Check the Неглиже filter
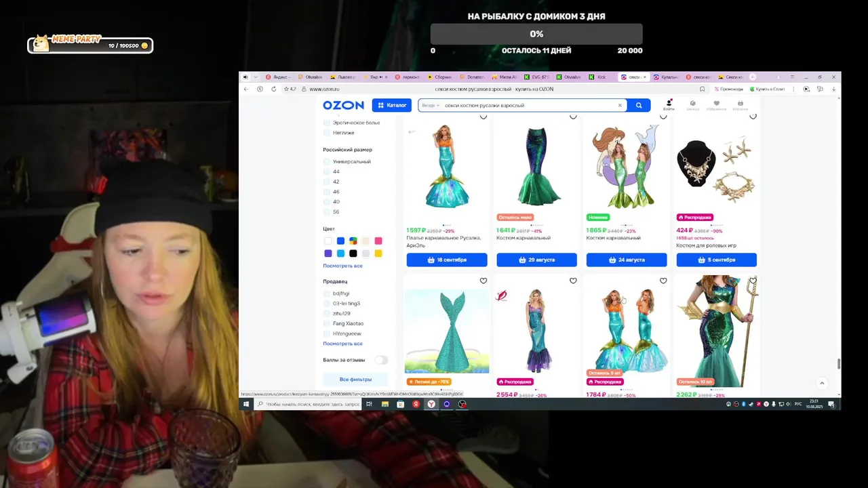The width and height of the screenshot is (868, 488). coord(327,133)
